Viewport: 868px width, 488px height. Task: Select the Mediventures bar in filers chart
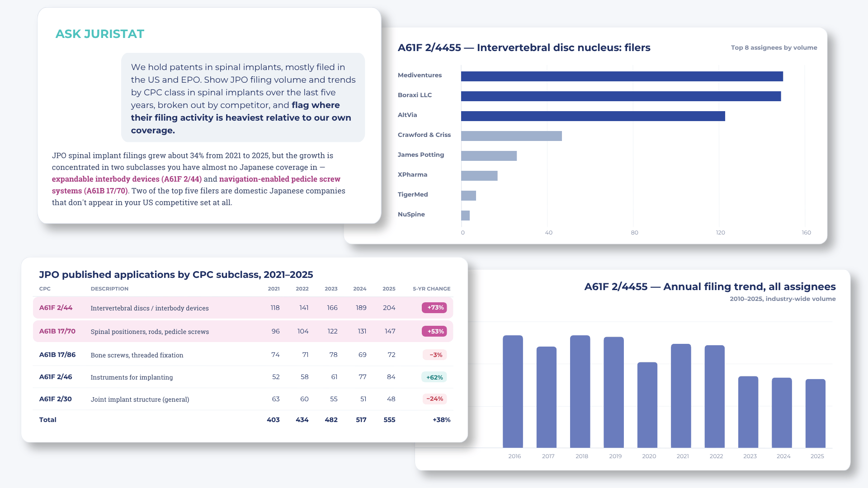622,76
